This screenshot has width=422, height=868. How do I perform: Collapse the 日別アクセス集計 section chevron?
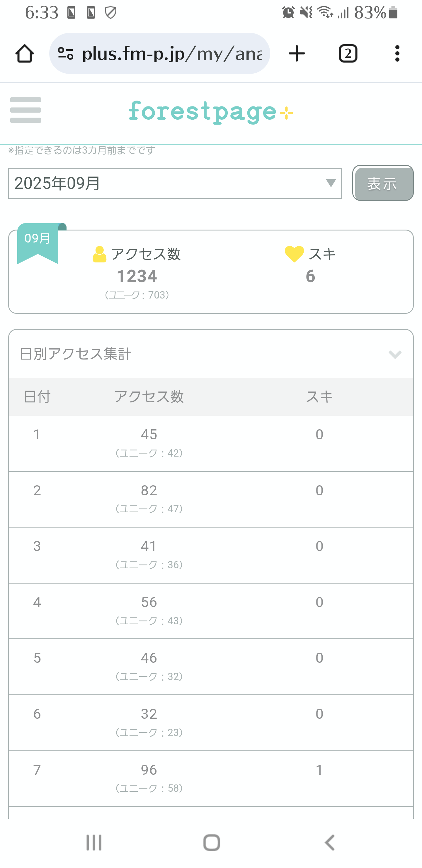point(395,355)
